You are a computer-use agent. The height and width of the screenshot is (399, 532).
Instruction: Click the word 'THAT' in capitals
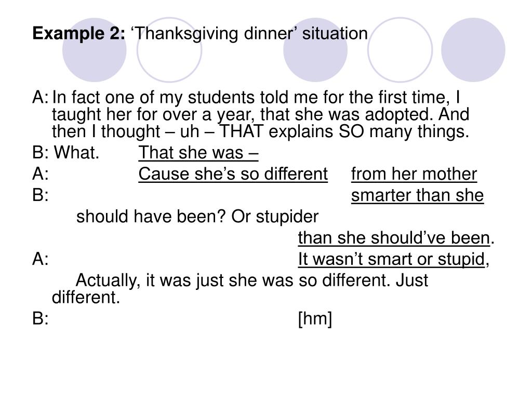pyautogui.click(x=241, y=131)
